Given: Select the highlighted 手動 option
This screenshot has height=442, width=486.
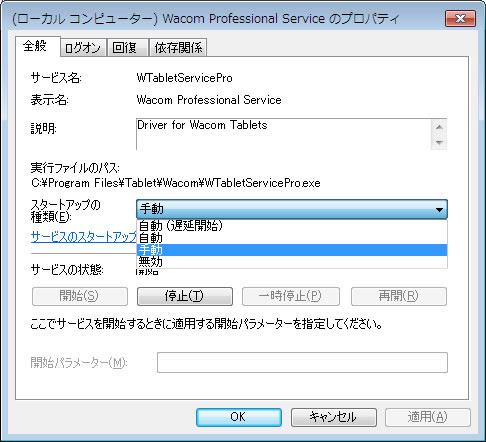Looking at the screenshot, I should [292, 250].
